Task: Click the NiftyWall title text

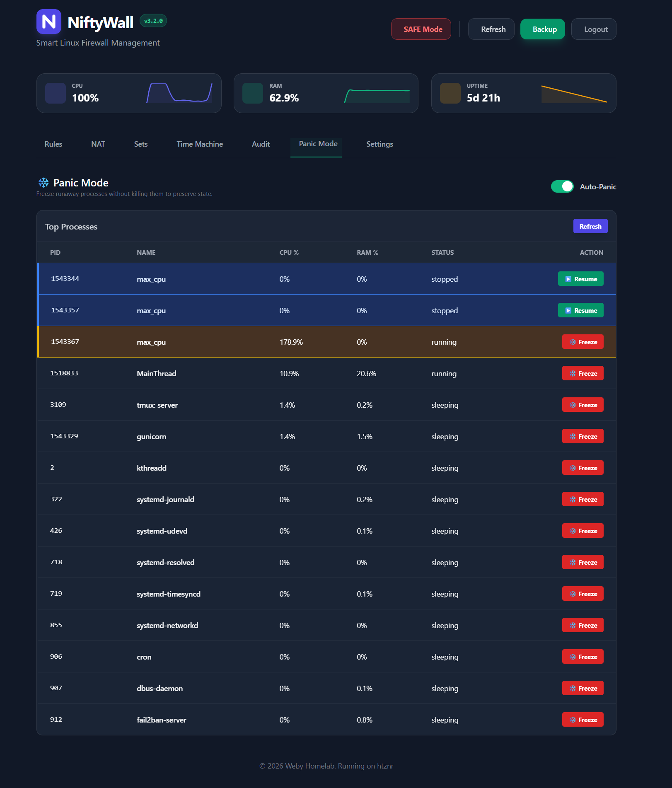Action: pyautogui.click(x=100, y=22)
